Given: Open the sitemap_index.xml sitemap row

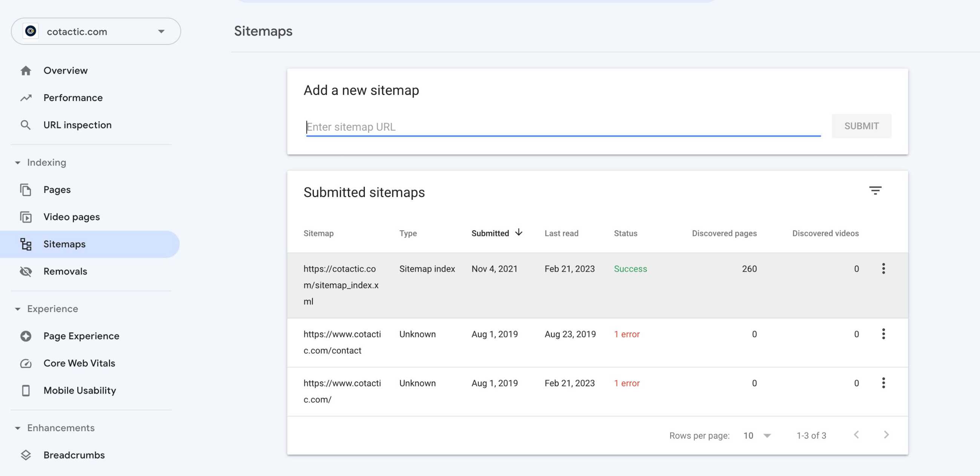Looking at the screenshot, I should tap(597, 285).
